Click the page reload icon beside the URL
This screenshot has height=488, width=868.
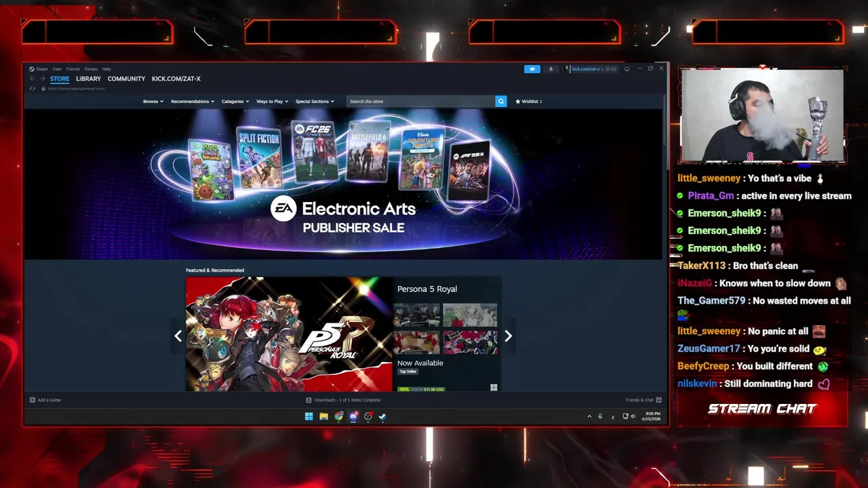point(33,89)
